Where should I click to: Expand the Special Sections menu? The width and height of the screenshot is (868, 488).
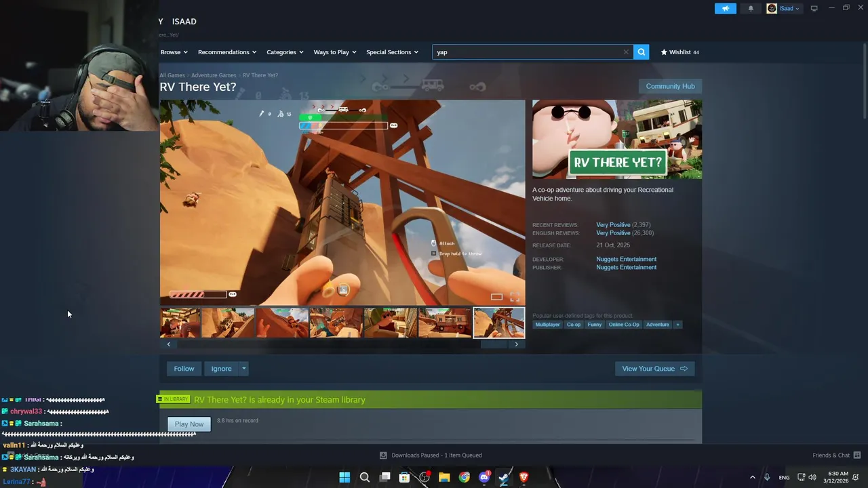393,52
